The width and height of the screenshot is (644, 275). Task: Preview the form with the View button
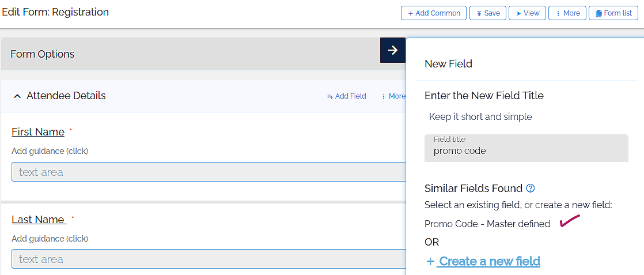pyautogui.click(x=527, y=13)
